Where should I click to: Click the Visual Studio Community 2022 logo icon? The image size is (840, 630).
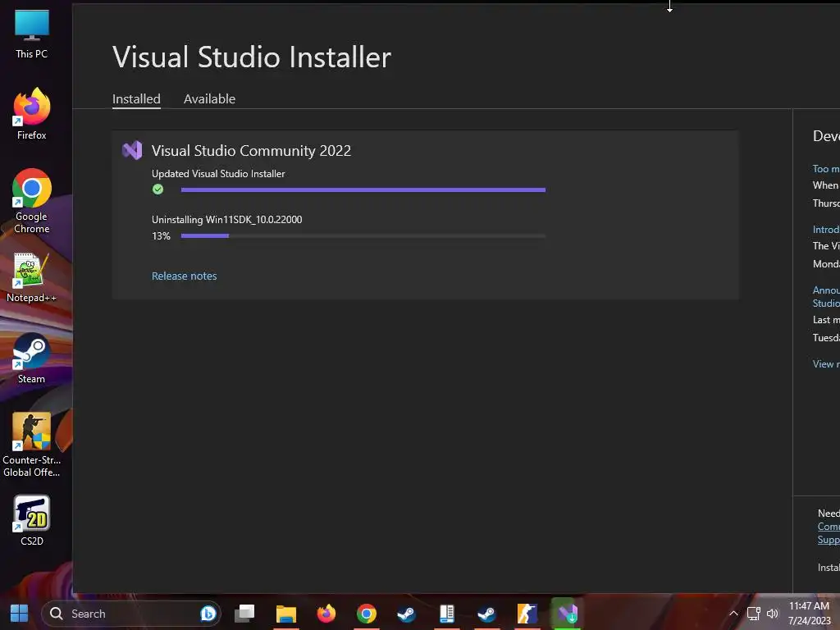[x=132, y=151]
